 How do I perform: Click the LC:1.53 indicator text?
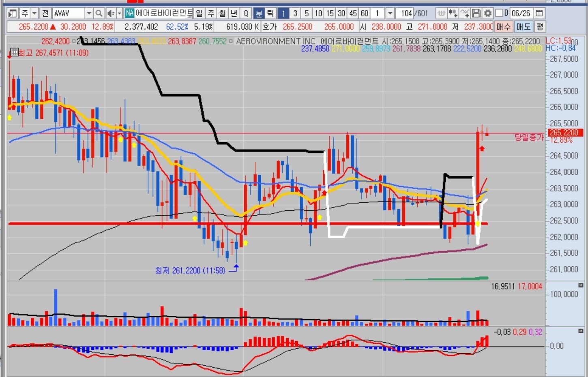(558, 41)
